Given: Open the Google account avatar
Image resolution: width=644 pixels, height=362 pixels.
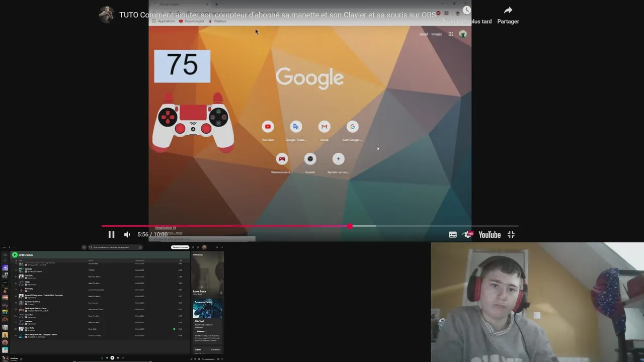Looking at the screenshot, I should 463,34.
